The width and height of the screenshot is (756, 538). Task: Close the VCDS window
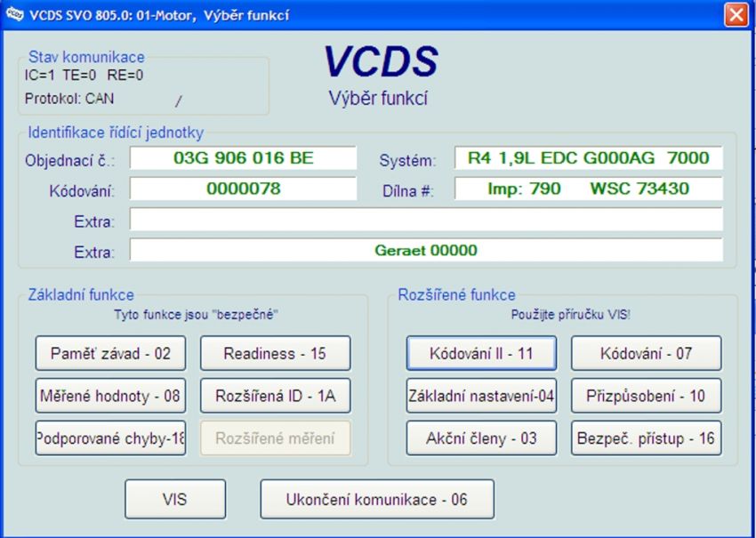(x=736, y=15)
